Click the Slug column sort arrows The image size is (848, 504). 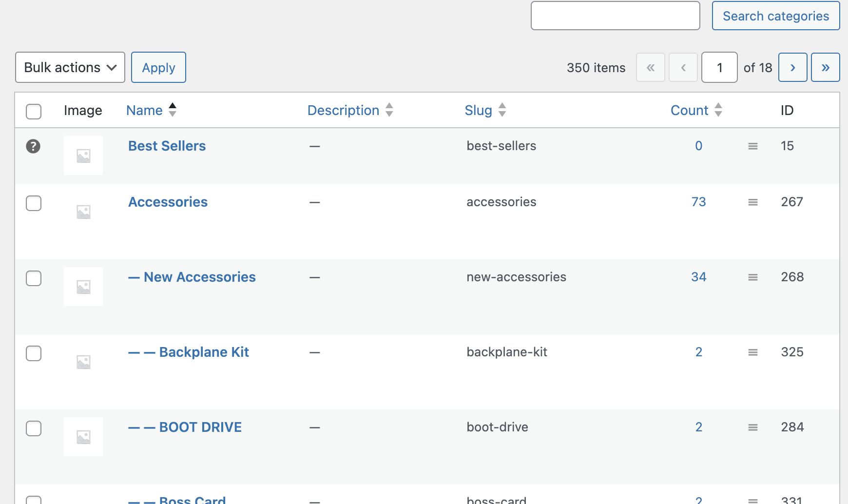coord(502,110)
